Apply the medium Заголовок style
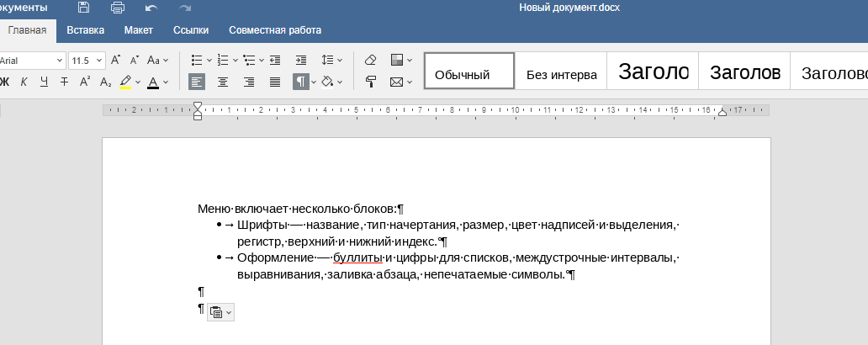Image resolution: width=868 pixels, height=345 pixels. (x=744, y=71)
